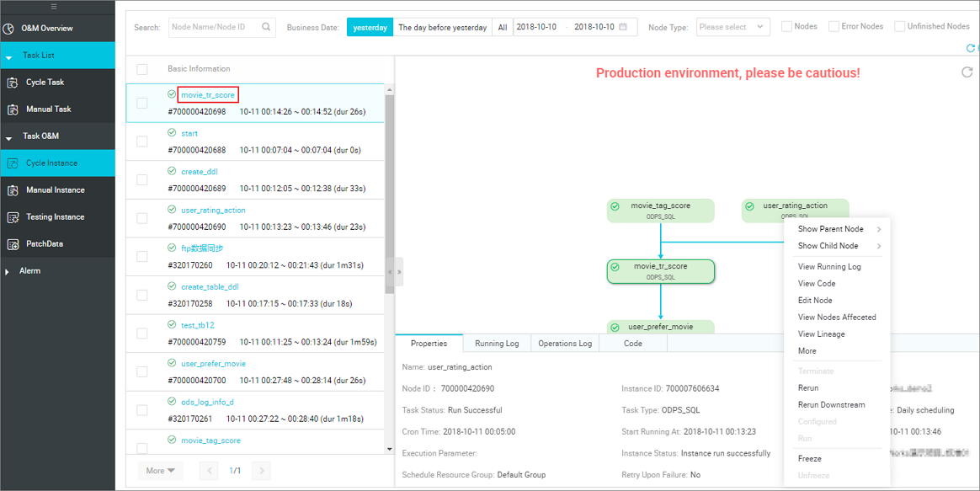Select the yesterday business date button
The image size is (980, 491).
[x=370, y=27]
